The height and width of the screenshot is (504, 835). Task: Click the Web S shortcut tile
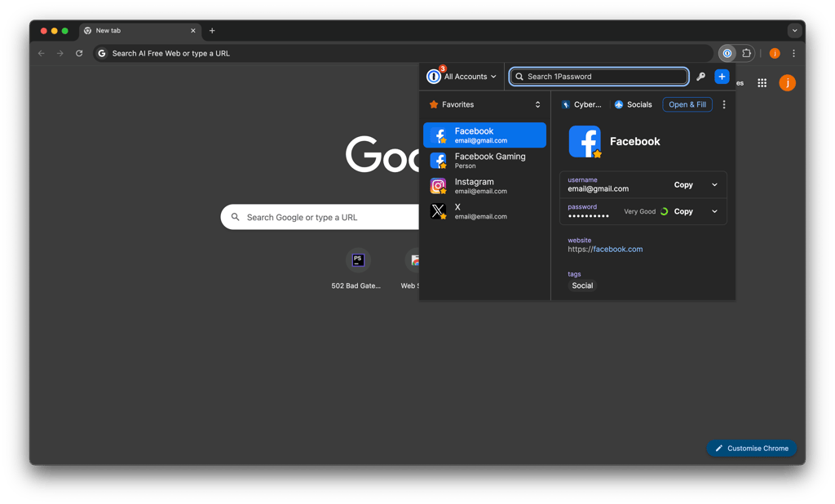410,270
